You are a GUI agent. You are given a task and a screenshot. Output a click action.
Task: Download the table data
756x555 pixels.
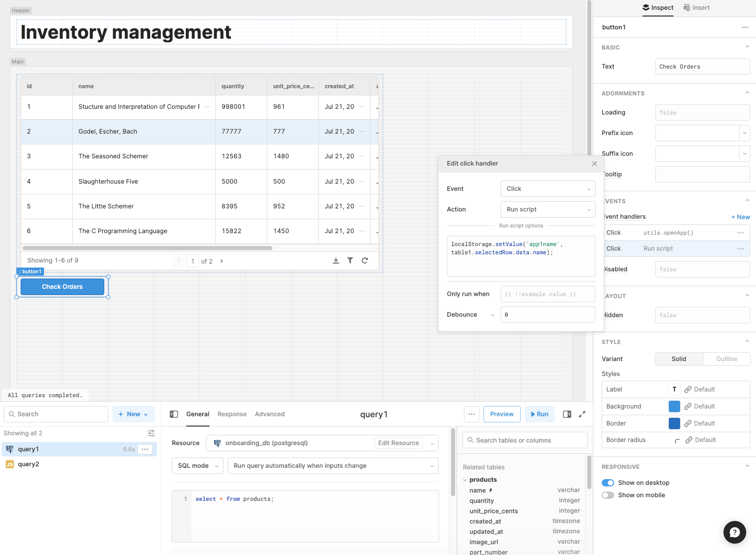point(336,260)
